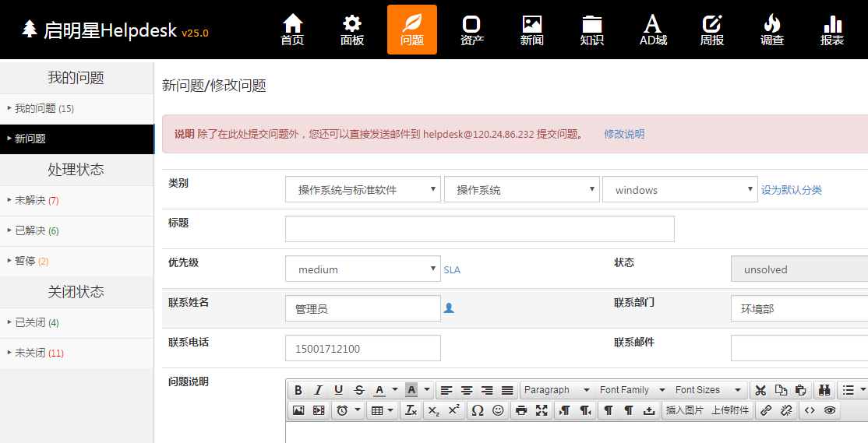
Task: Align text right in editor
Action: point(487,391)
